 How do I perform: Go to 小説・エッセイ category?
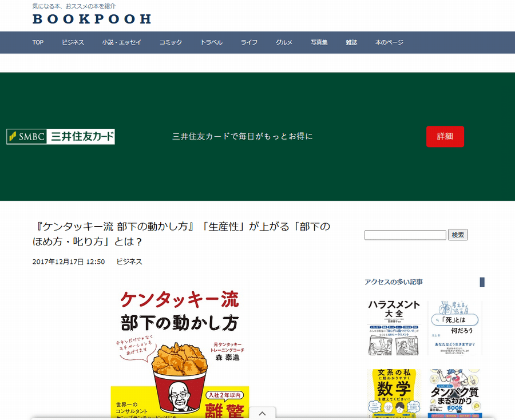pos(121,42)
